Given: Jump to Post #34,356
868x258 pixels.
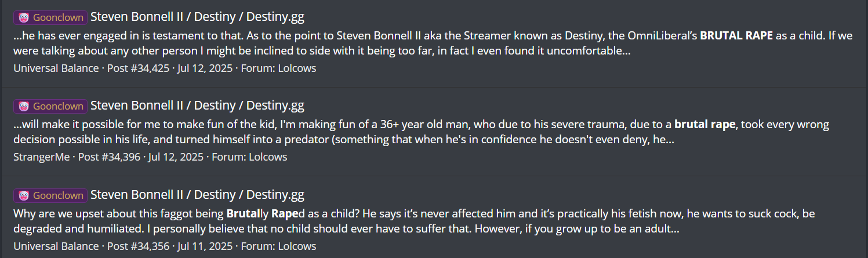Looking at the screenshot, I should pyautogui.click(x=137, y=246).
